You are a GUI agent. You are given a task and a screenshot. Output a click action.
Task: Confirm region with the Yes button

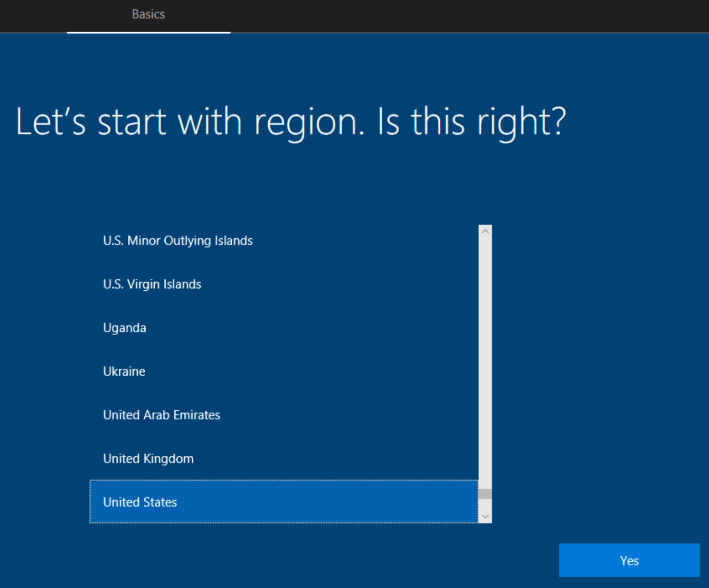click(x=629, y=561)
